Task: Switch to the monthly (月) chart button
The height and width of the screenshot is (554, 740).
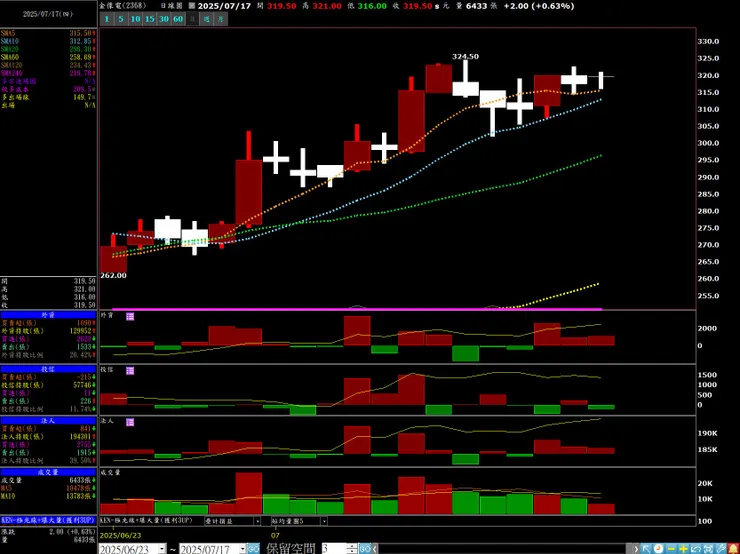Action: [x=221, y=19]
